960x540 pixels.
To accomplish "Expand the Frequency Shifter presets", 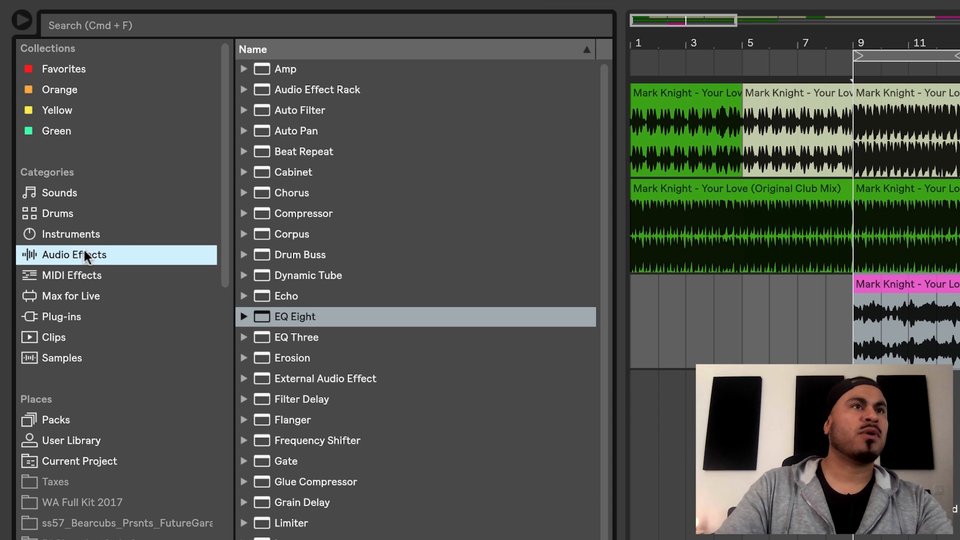I will (x=244, y=440).
